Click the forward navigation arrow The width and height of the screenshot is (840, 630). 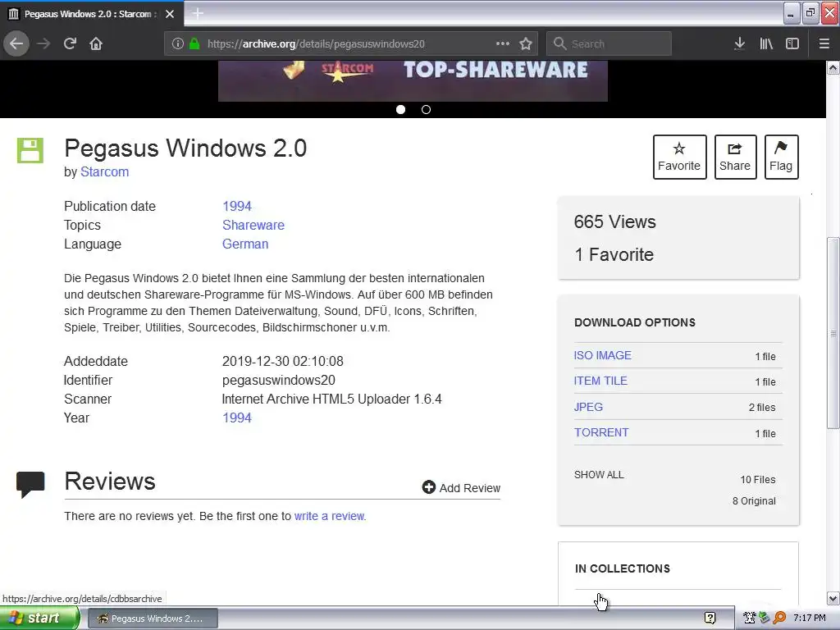(43, 43)
